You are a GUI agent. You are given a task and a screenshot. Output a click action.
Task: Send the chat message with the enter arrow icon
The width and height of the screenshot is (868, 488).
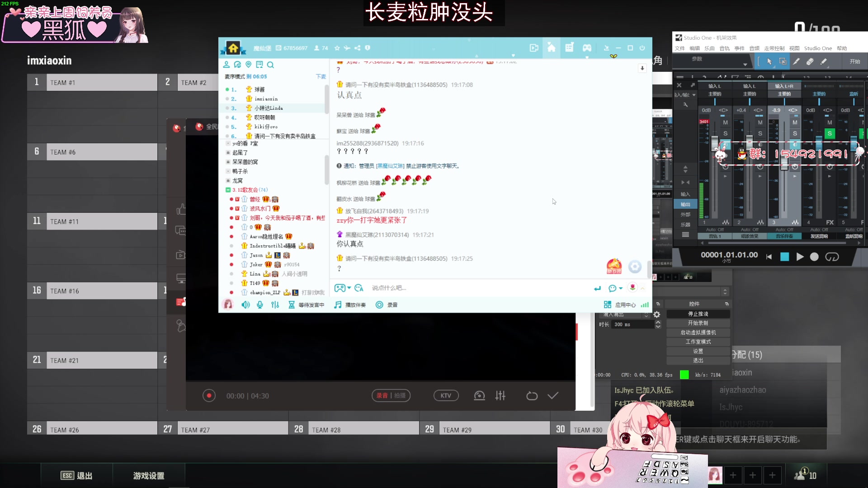pyautogui.click(x=598, y=288)
